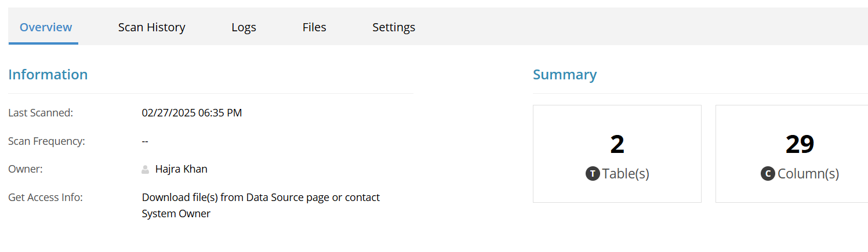Click the Information section heading
This screenshot has height=252, width=868.
pos(48,75)
